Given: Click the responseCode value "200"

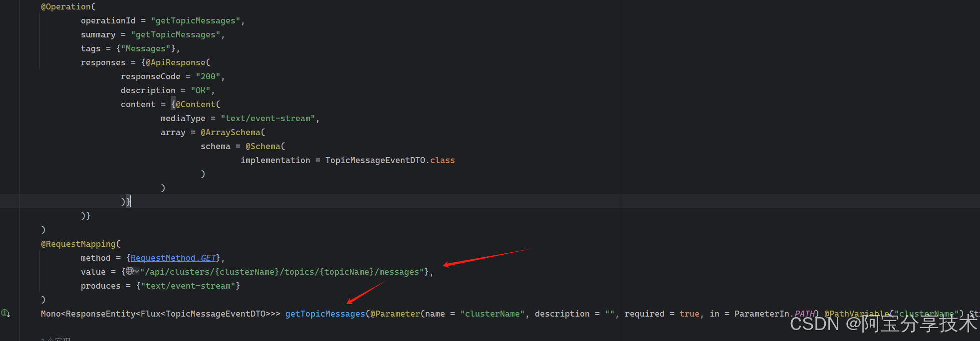Looking at the screenshot, I should click(x=208, y=76).
